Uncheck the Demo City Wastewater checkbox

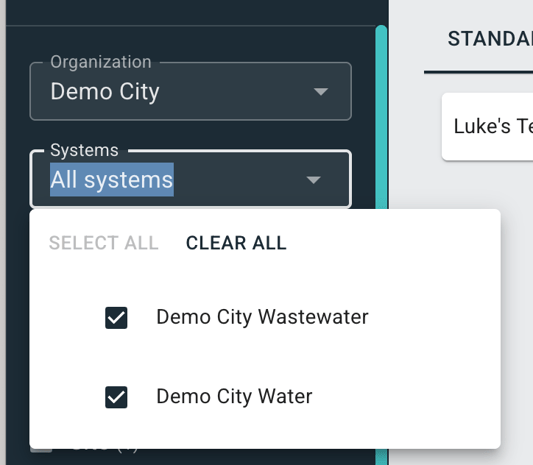(x=116, y=318)
